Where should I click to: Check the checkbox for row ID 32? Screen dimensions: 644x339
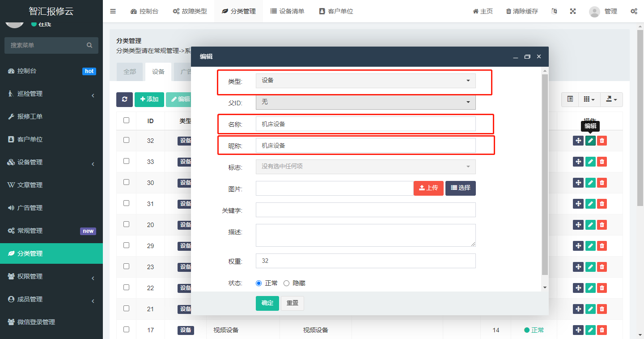coord(126,140)
